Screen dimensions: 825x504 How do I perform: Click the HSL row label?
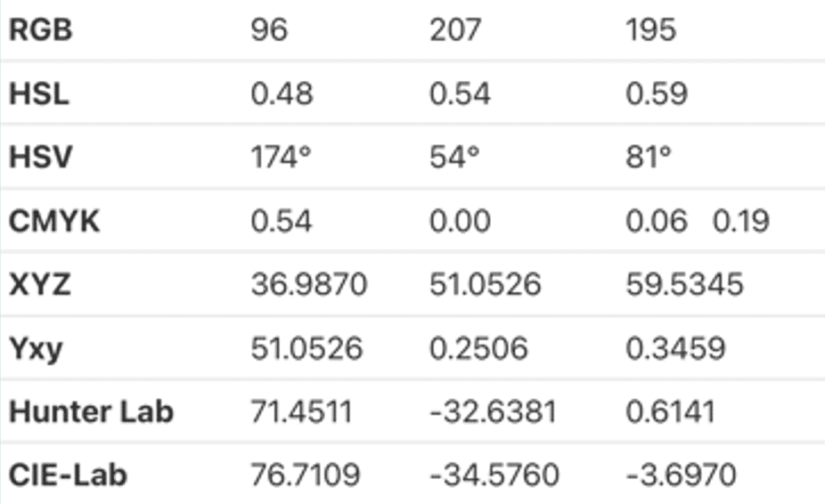[x=39, y=94]
